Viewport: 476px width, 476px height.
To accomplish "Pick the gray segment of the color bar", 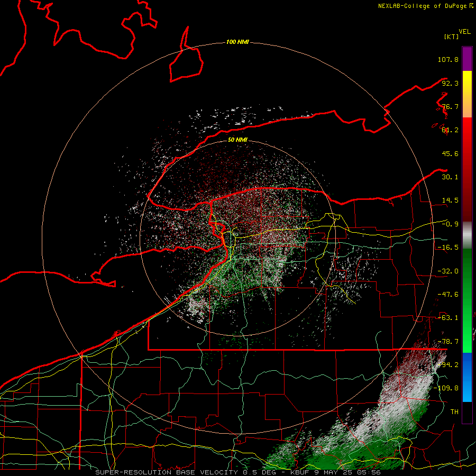I will point(467,235).
